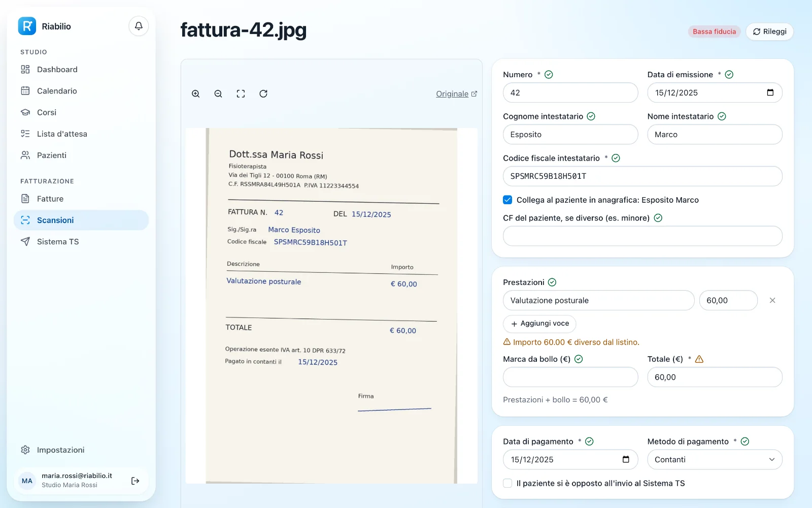The height and width of the screenshot is (508, 812).
Task: Click the Marca da bollo input
Action: pos(570,377)
